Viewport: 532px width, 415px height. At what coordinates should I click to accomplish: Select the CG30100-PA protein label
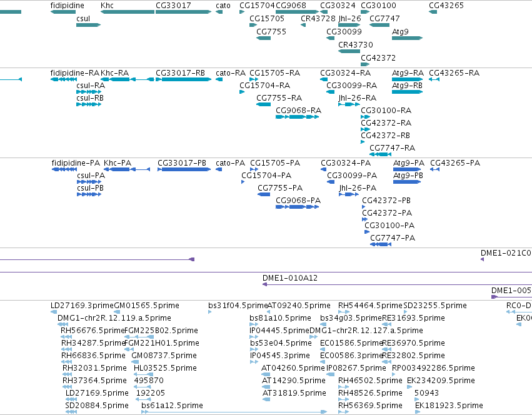click(389, 226)
